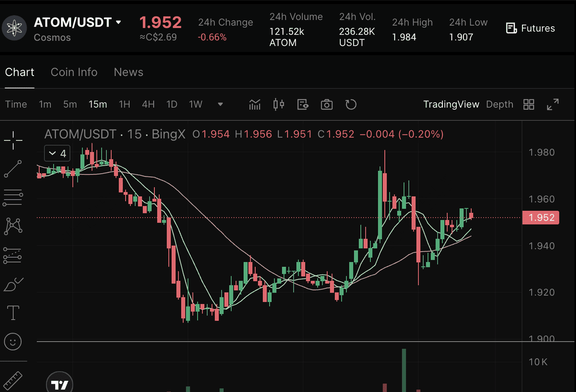
Task: Open the ATOM/USDT pair dropdown
Action: (118, 23)
